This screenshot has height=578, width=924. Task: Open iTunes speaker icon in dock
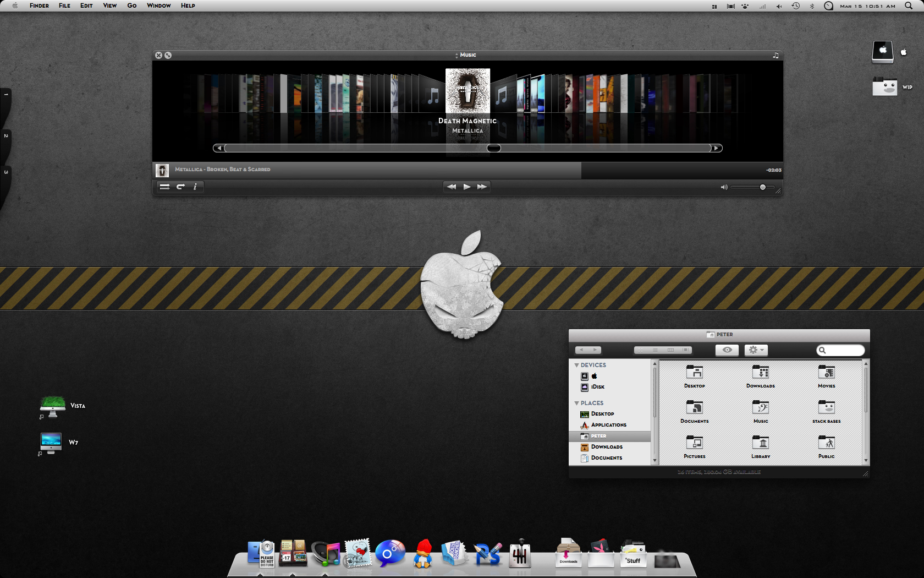coord(326,554)
